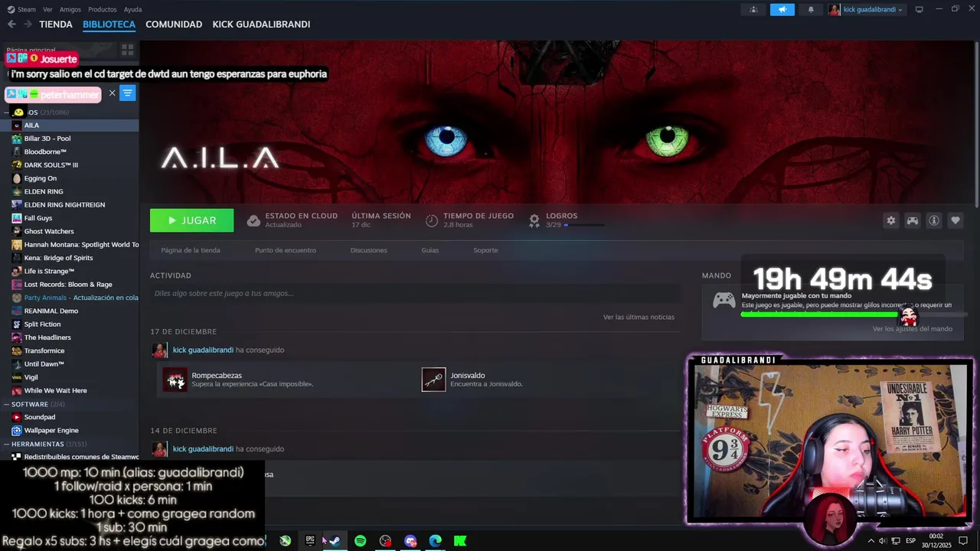980x551 pixels.
Task: Open the kick guadalibrandi account dropdown
Action: (x=867, y=9)
